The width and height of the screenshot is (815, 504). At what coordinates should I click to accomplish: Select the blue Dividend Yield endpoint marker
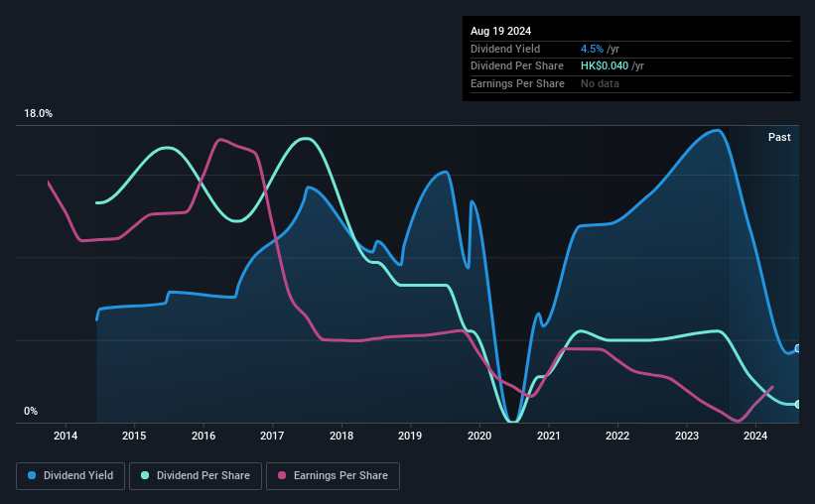click(798, 348)
